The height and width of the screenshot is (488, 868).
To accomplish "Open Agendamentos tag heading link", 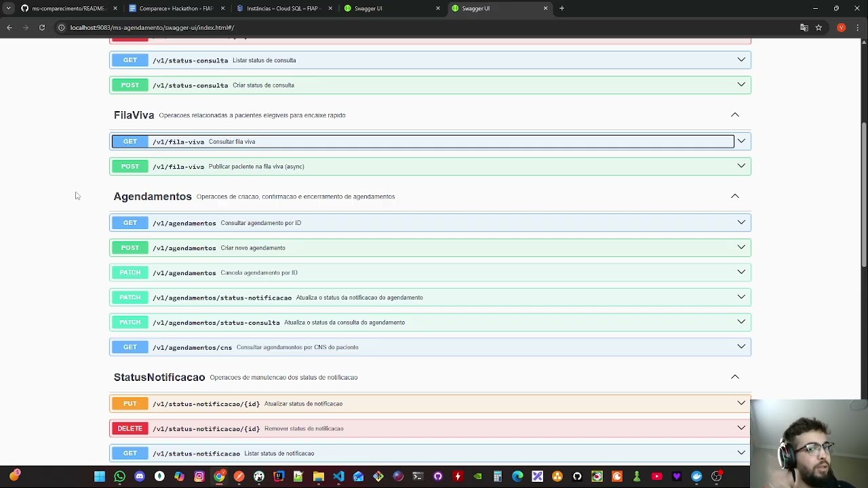I will point(153,197).
